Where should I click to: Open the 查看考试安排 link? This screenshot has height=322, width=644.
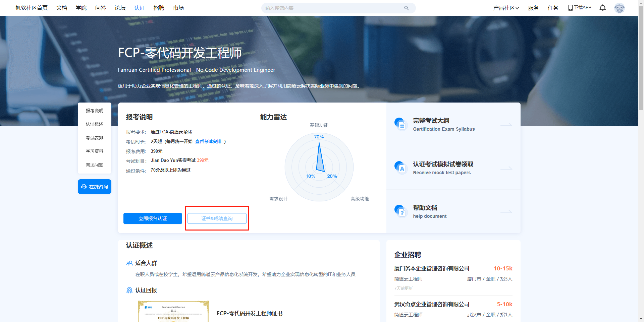(x=208, y=141)
